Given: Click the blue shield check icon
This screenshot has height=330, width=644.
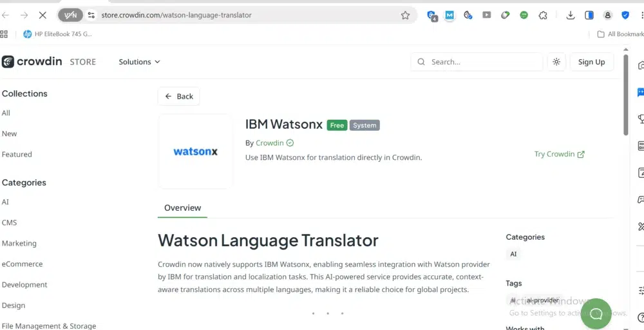Looking at the screenshot, I should pos(625,15).
